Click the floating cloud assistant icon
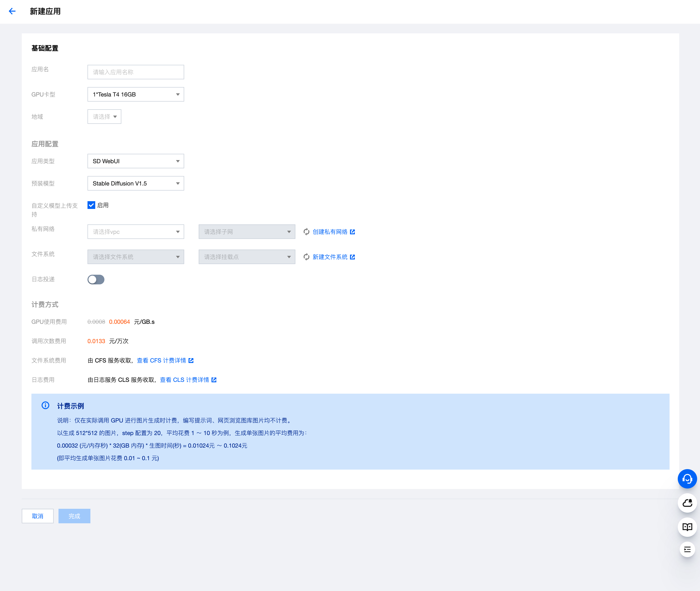Image resolution: width=700 pixels, height=591 pixels. point(687,503)
